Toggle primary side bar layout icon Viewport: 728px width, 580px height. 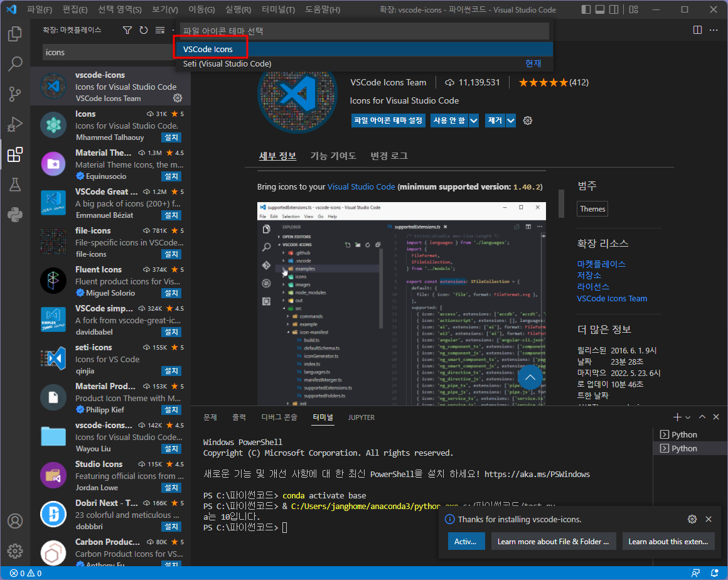click(586, 9)
